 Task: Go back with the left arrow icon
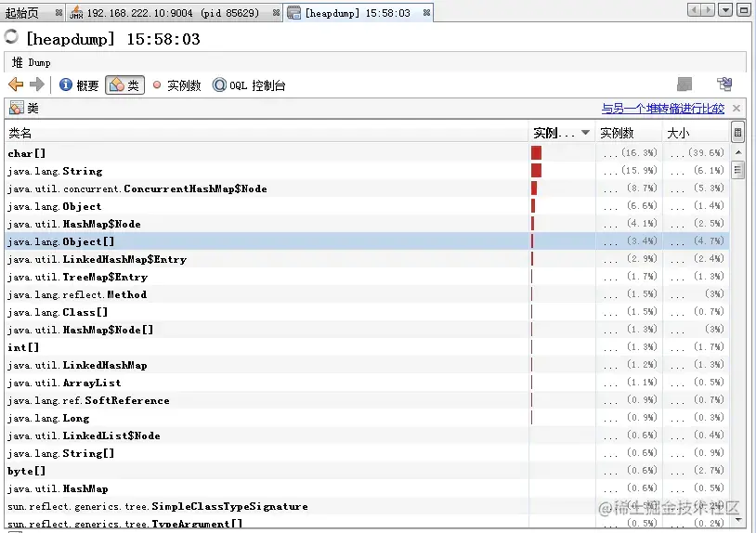pos(16,84)
